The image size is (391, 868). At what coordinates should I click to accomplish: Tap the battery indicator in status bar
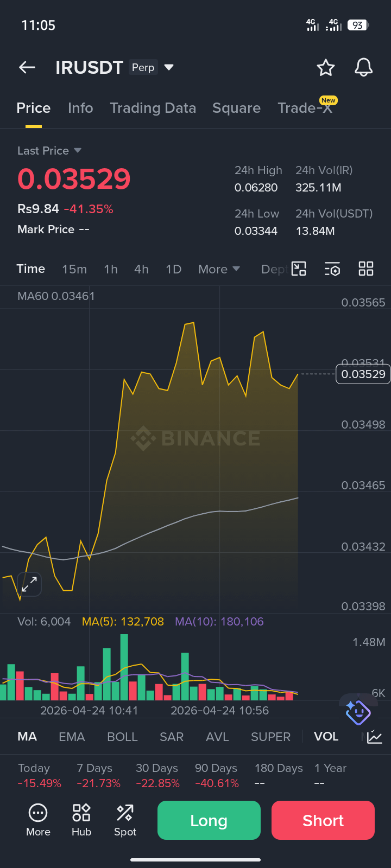coord(358,25)
